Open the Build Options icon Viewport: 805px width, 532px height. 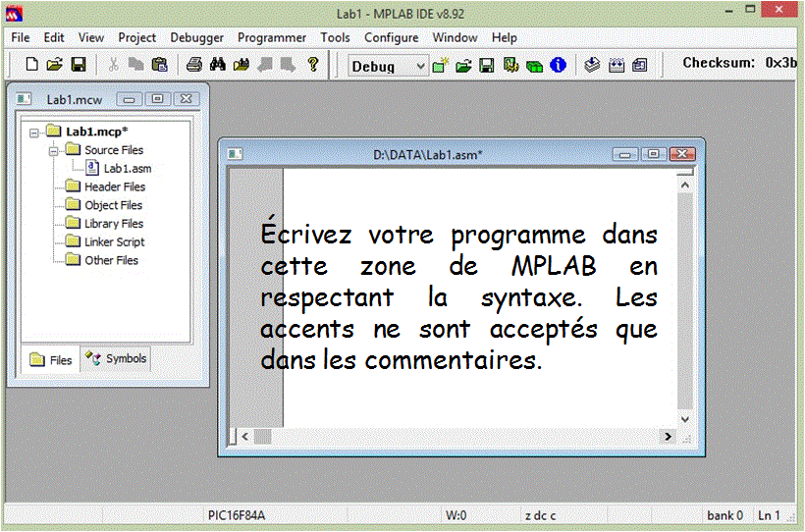[x=510, y=65]
